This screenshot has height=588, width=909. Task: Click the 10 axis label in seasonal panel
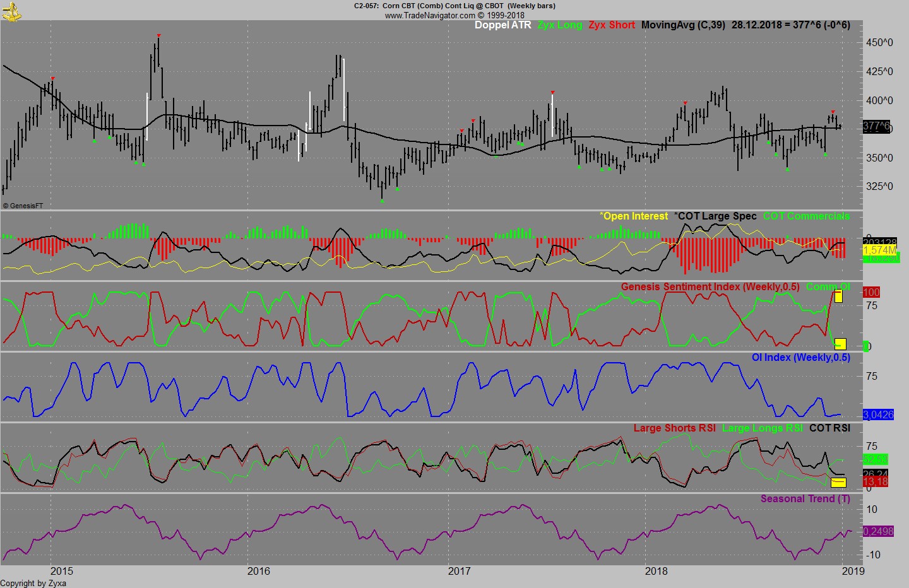click(872, 510)
